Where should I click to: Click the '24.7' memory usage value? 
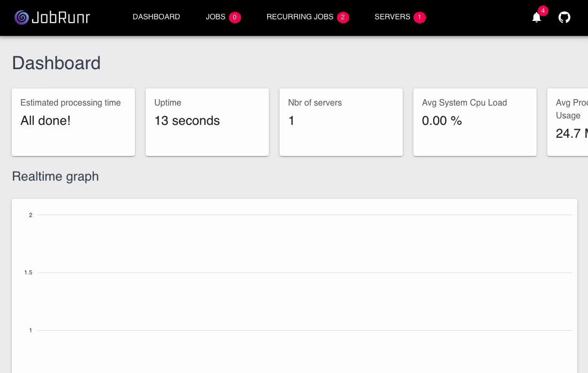(568, 133)
